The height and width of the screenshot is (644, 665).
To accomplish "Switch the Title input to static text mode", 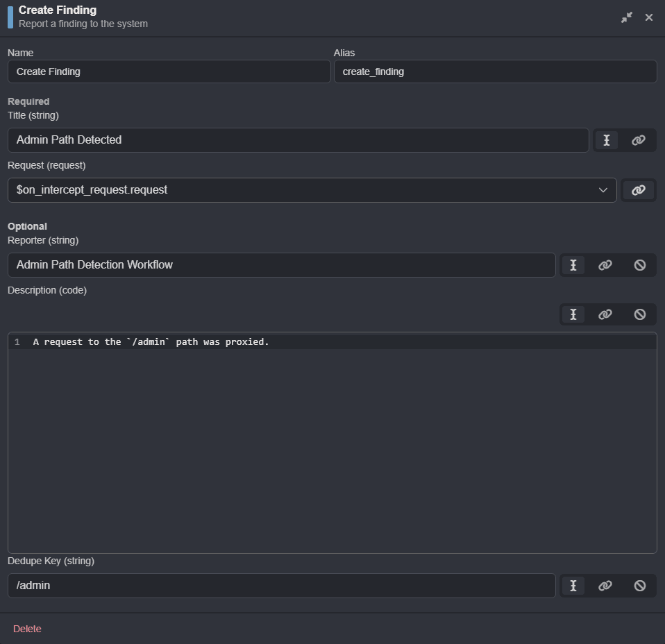I will pyautogui.click(x=606, y=140).
